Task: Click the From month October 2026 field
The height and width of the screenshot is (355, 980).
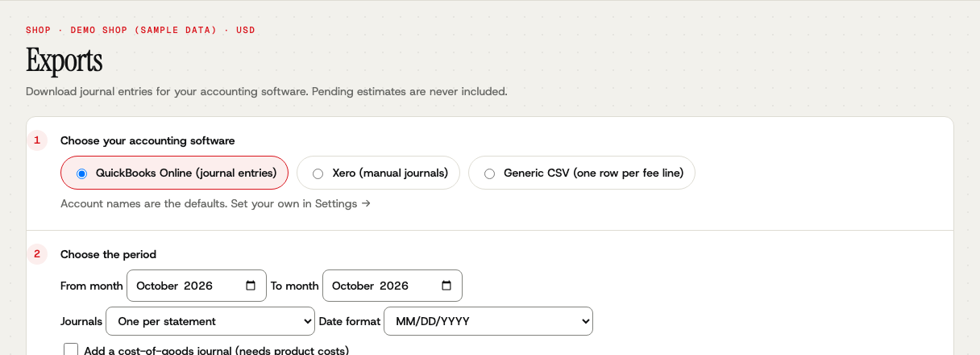Action: tap(197, 286)
